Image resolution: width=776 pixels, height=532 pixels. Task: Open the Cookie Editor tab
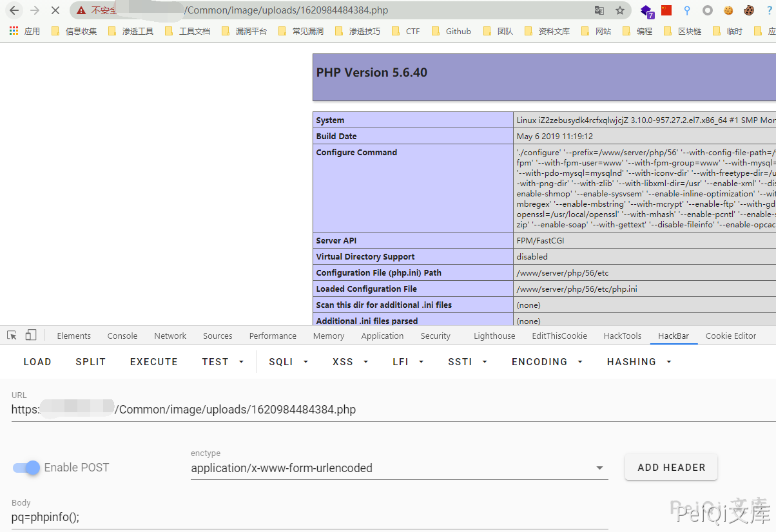coord(730,336)
